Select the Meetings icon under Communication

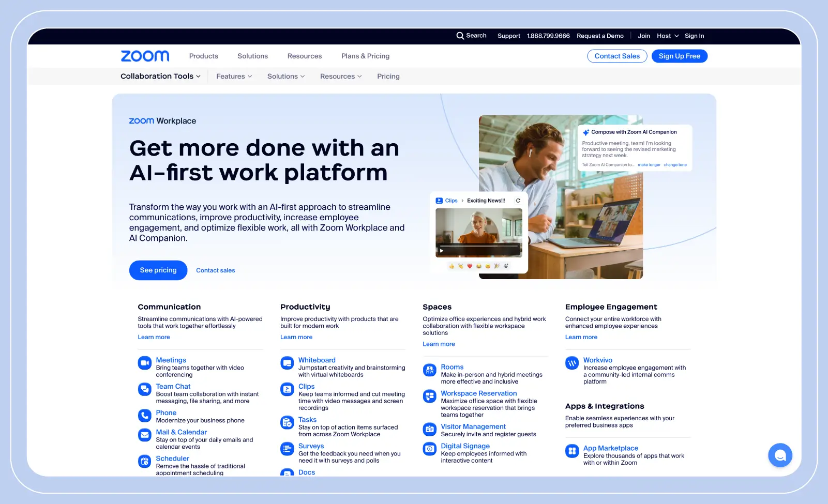[144, 363]
